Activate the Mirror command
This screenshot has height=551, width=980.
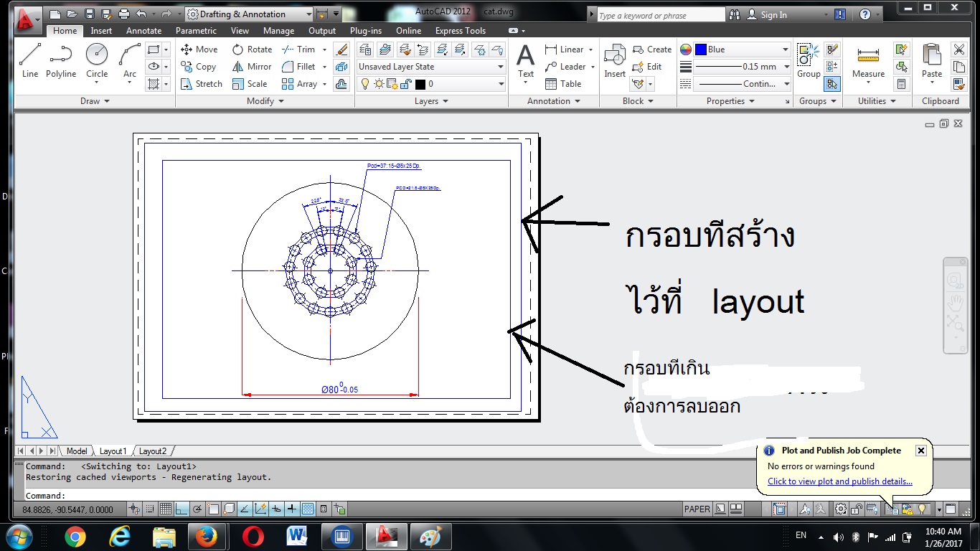click(x=252, y=67)
